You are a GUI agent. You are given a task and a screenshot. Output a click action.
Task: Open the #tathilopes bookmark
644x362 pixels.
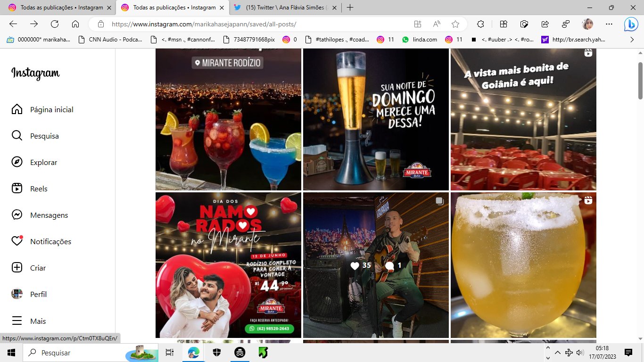tap(337, 40)
